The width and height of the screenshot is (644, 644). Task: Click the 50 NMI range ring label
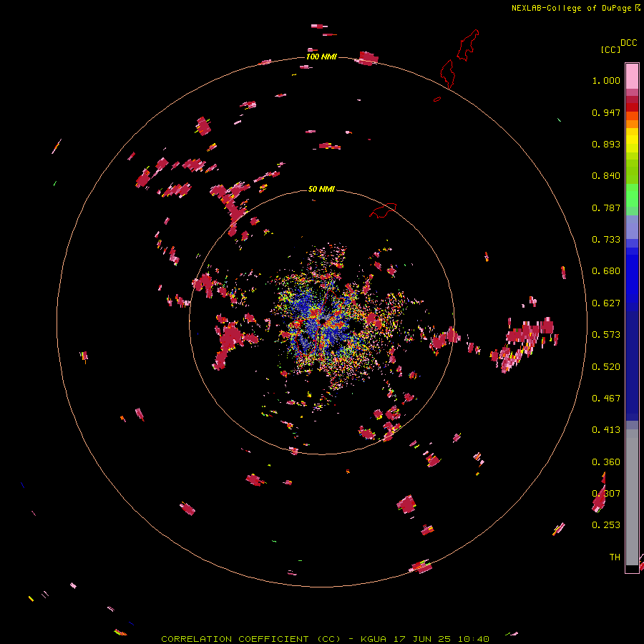(321, 189)
